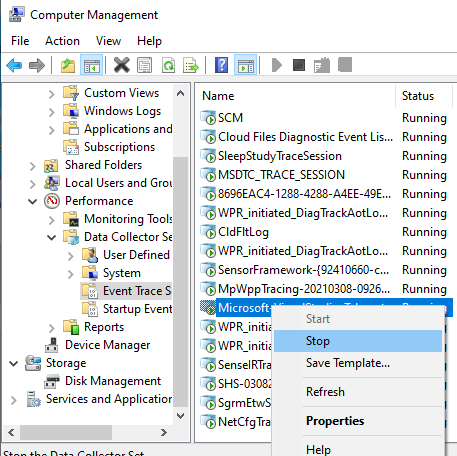Viewport: 457px width, 456px height.
Task: Click the Local Users and Groups icon
Action: (x=52, y=183)
